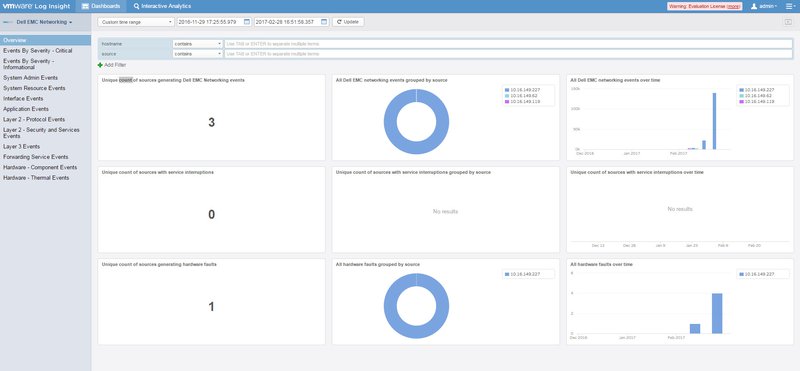Click the Update button
The height and width of the screenshot is (371, 800).
coord(348,22)
